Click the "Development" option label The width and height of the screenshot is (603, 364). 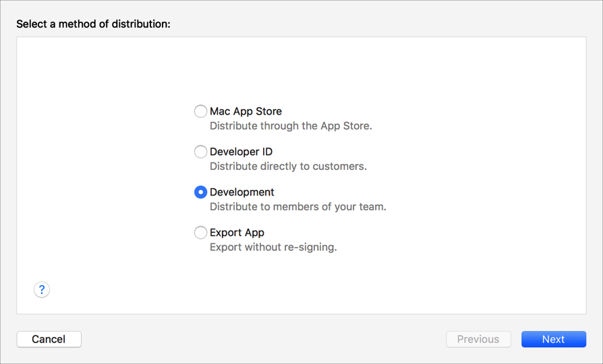pyautogui.click(x=242, y=192)
